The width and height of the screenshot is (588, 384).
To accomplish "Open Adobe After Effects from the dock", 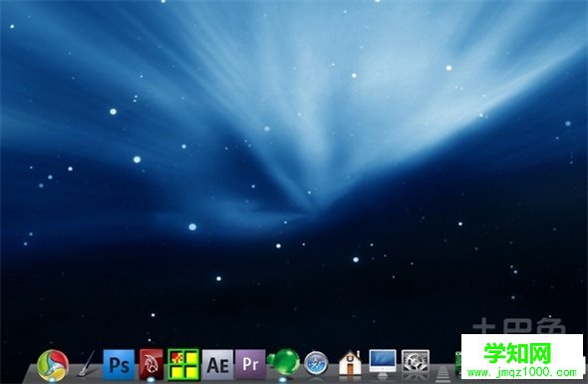I will [x=217, y=364].
